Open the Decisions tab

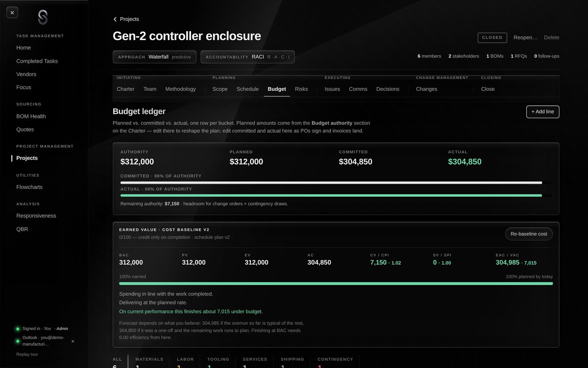388,89
